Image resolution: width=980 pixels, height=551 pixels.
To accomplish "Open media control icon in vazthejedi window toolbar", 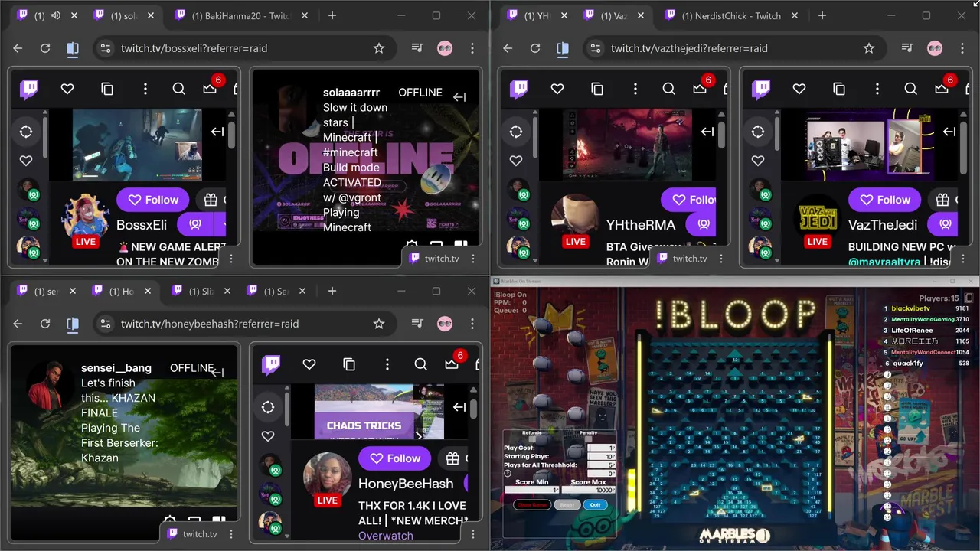I will click(907, 48).
